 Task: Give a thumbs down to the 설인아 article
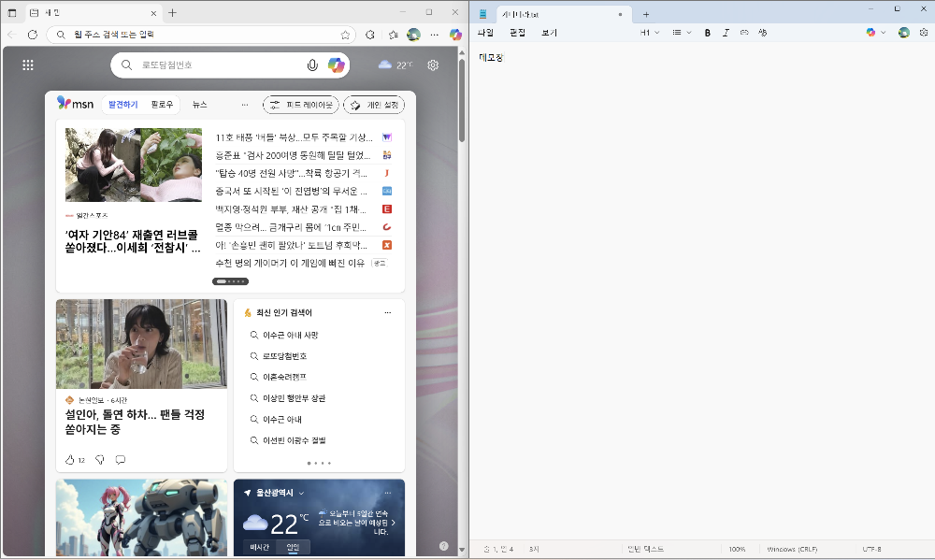coord(99,460)
